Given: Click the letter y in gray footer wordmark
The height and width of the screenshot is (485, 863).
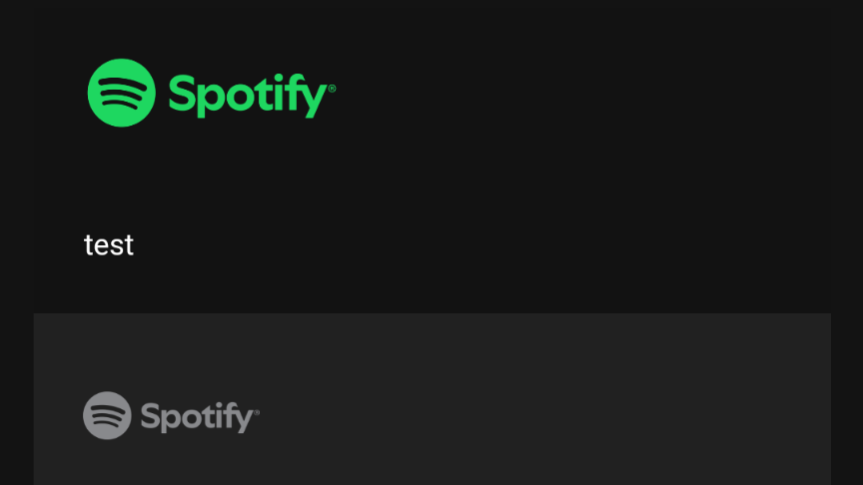Looking at the screenshot, I should click(243, 421).
